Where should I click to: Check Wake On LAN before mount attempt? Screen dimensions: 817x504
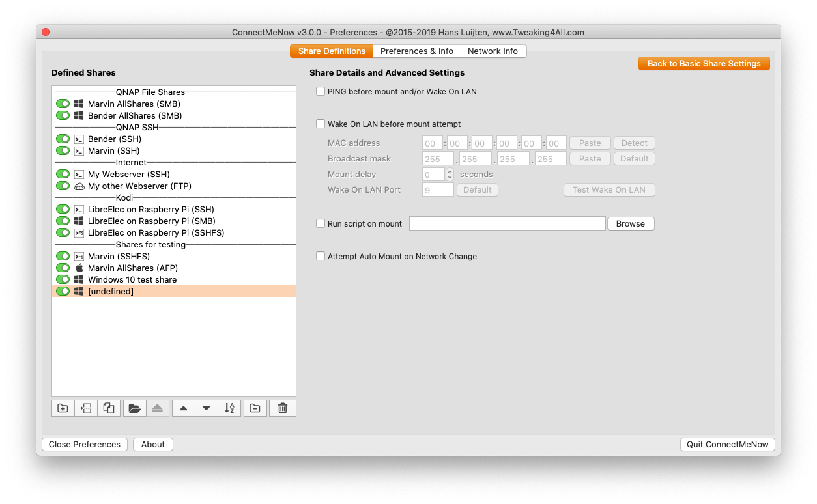click(x=321, y=124)
